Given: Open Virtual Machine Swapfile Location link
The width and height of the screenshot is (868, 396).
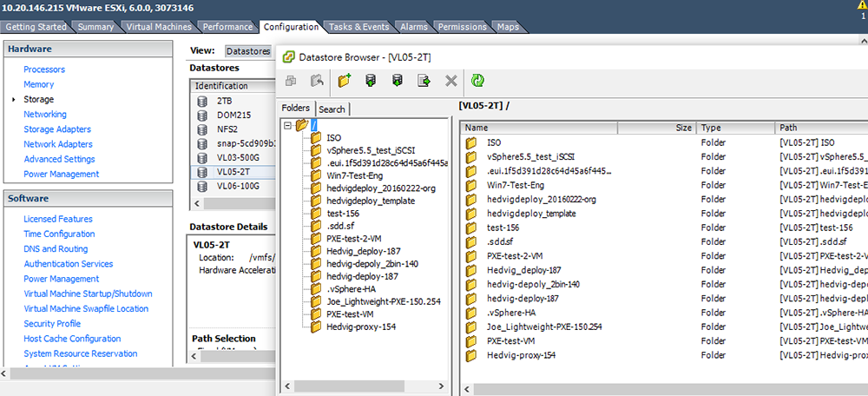Looking at the screenshot, I should (86, 308).
